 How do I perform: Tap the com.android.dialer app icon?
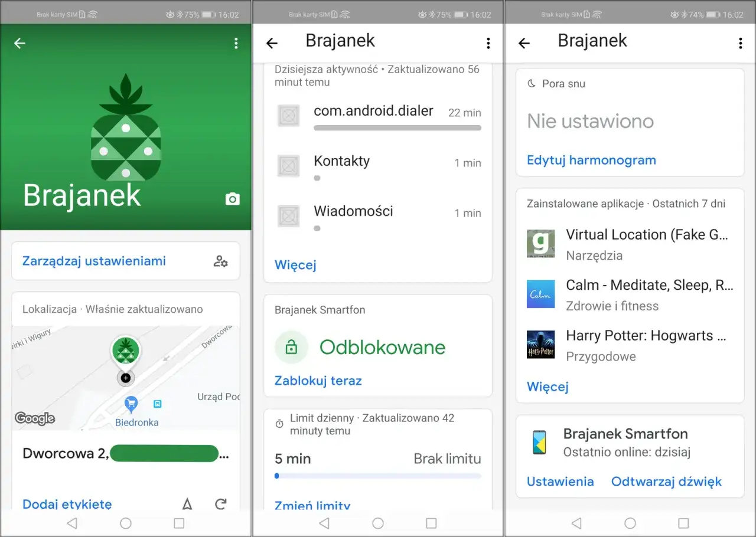(289, 116)
